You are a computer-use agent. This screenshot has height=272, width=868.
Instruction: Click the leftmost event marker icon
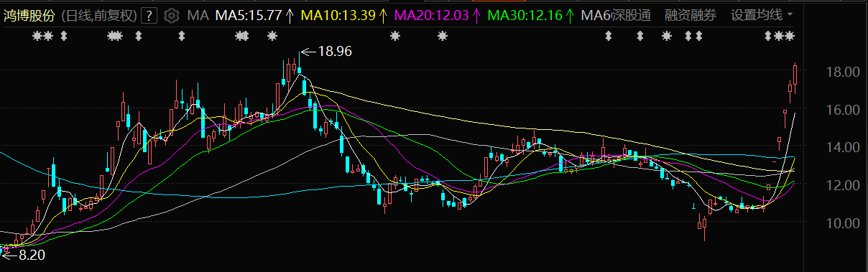38,36
